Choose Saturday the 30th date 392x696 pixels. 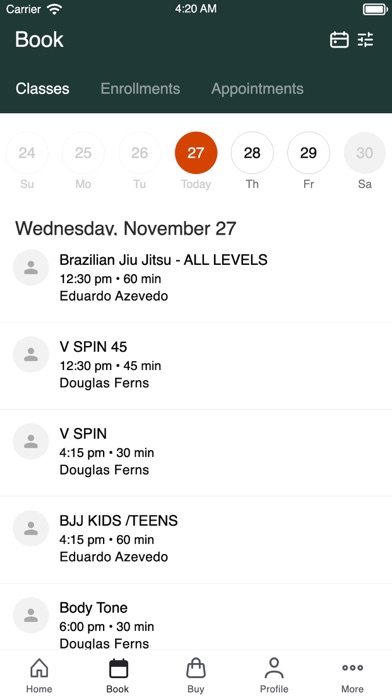[364, 153]
